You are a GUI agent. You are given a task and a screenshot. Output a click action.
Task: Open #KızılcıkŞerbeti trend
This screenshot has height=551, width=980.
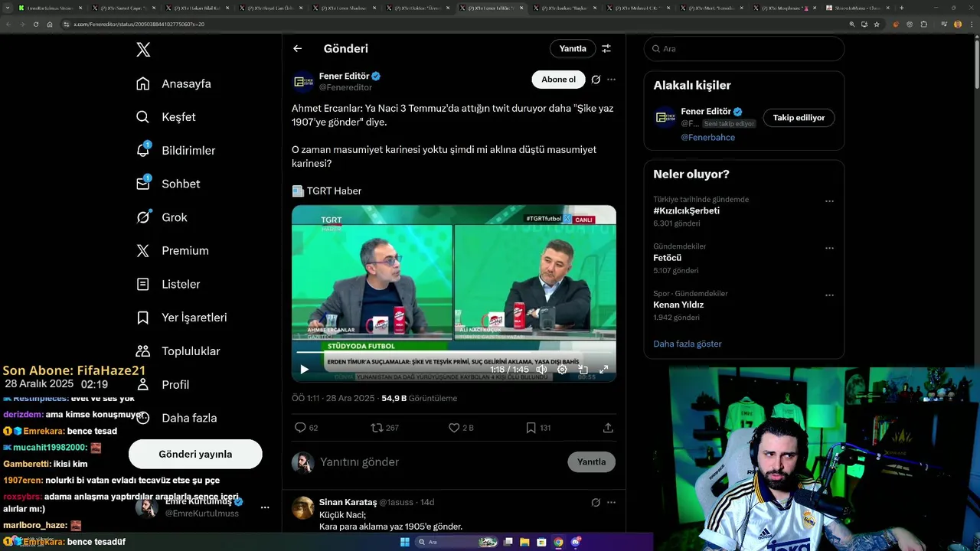(x=686, y=210)
